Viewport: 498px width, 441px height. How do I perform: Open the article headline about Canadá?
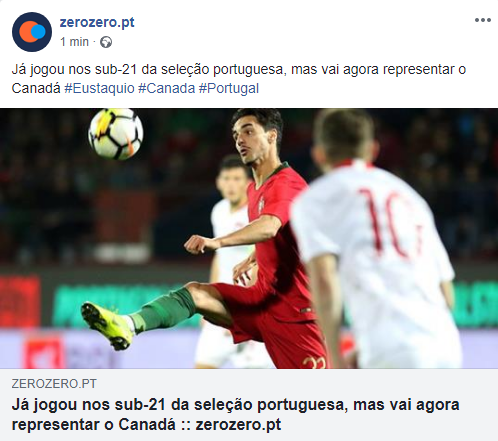coord(235,415)
